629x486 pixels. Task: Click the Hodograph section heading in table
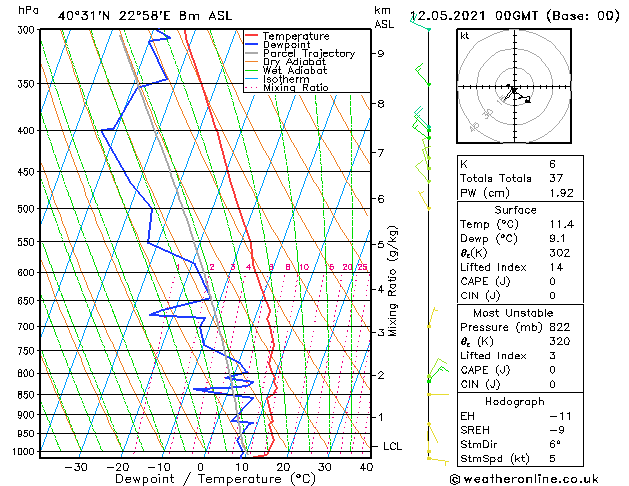click(515, 402)
